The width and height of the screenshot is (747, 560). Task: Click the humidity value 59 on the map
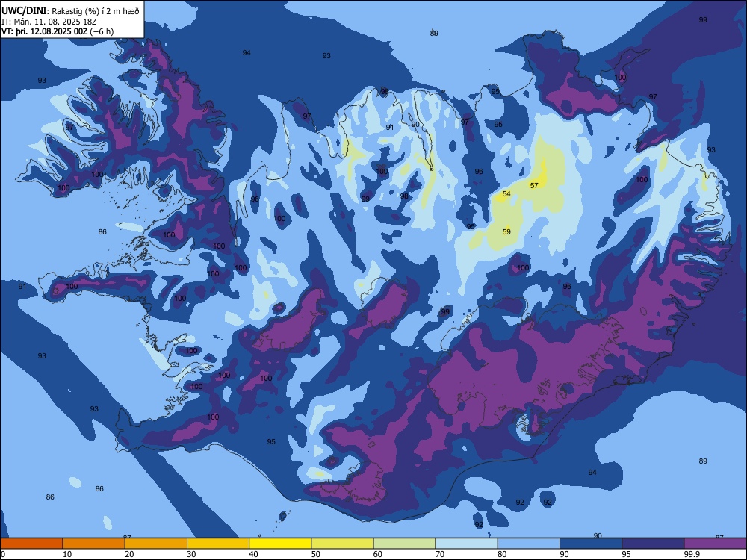coord(506,232)
